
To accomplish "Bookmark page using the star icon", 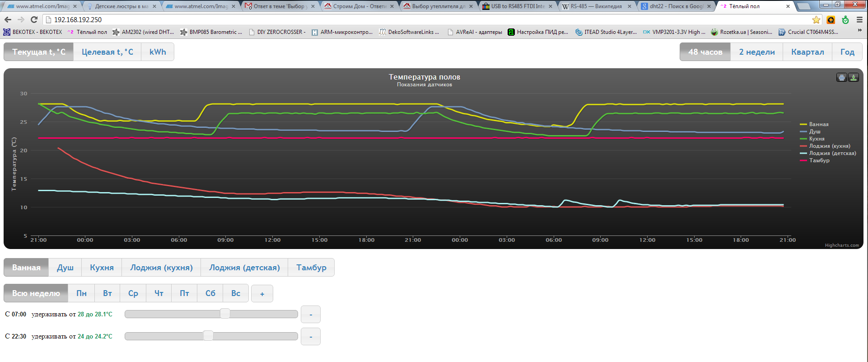I will pos(816,19).
